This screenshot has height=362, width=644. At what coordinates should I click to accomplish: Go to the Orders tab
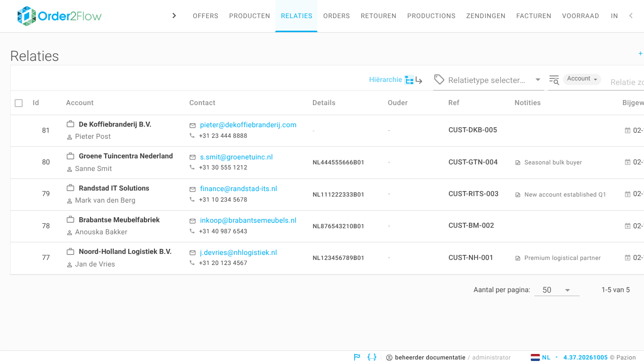point(337,16)
